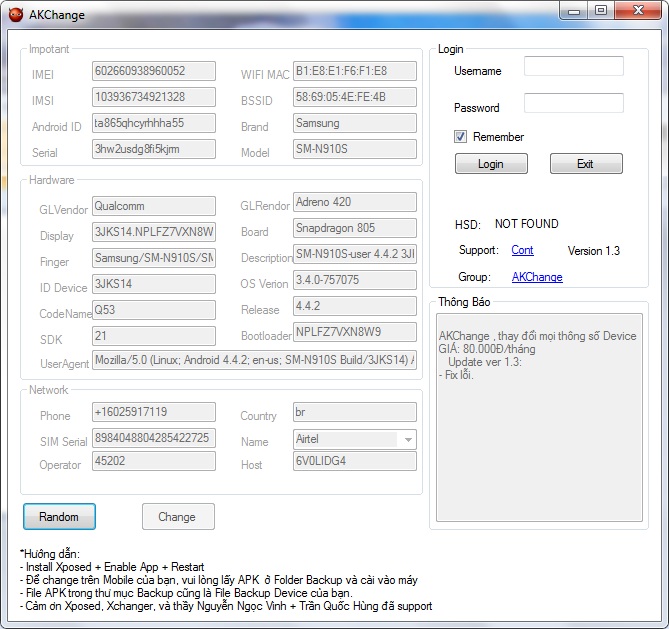The height and width of the screenshot is (629, 669).
Task: Click the IMEI field 602660938960052
Action: (154, 71)
